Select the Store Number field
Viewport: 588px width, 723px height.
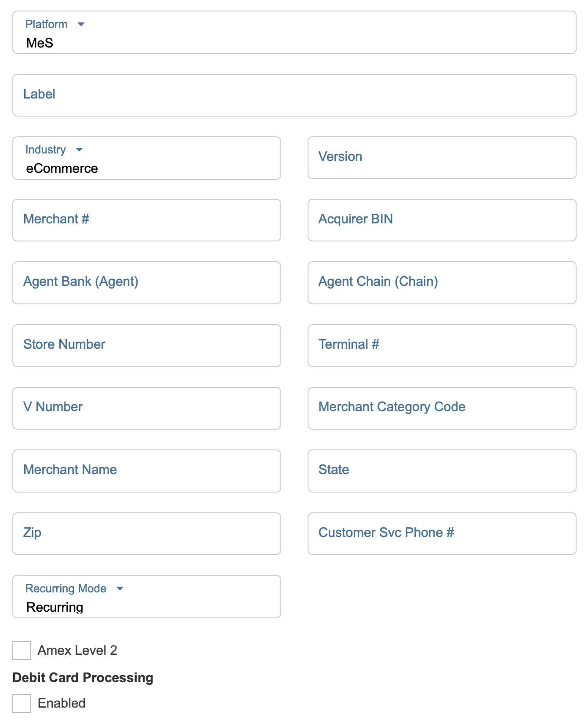[146, 346]
